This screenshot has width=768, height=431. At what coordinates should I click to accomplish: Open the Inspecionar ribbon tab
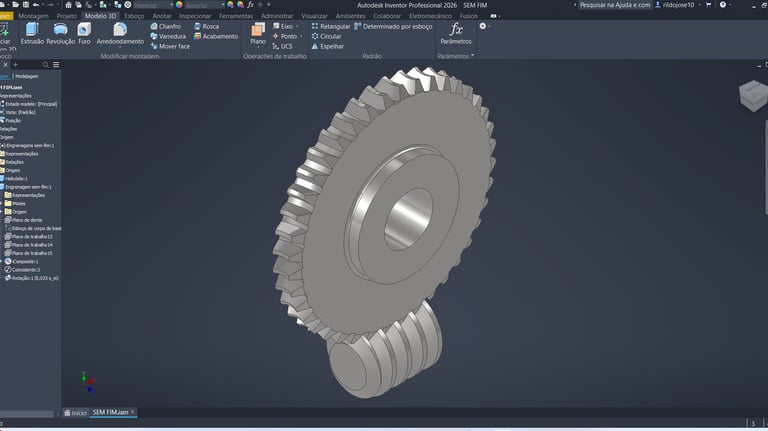tap(195, 16)
